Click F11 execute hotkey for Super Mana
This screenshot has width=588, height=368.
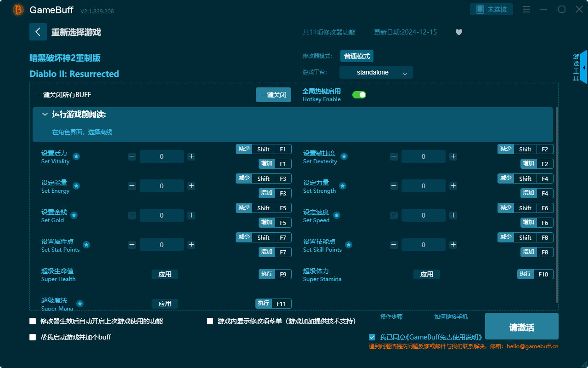[x=274, y=304]
